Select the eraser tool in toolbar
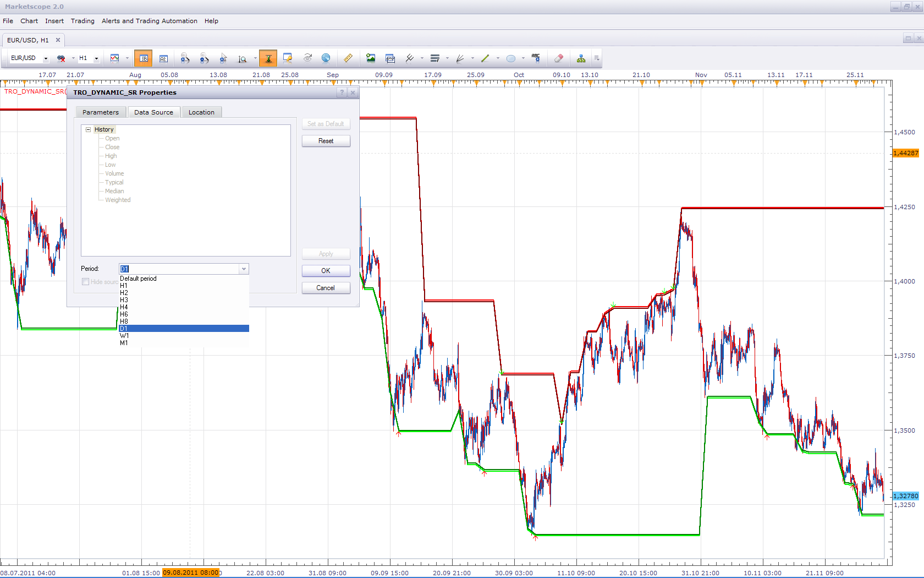This screenshot has height=578, width=924. click(558, 58)
